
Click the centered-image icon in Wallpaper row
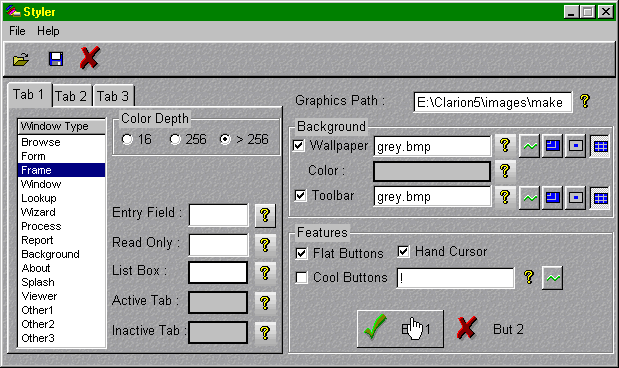576,146
